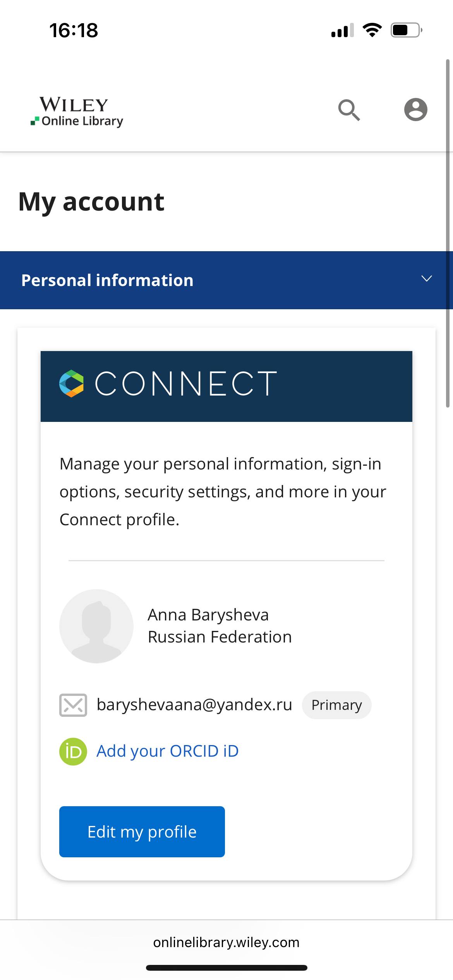Click the page scrollbar on right edge
Image resolution: width=453 pixels, height=980 pixels.
448,232
